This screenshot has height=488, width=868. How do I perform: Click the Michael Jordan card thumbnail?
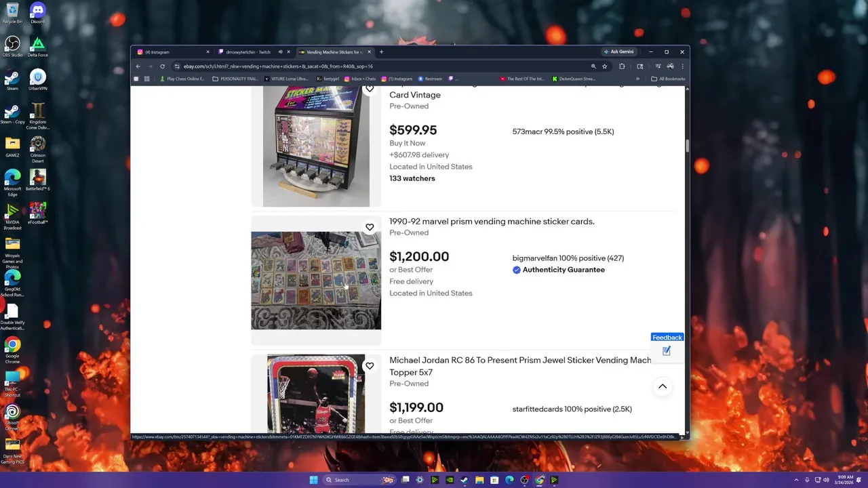click(316, 394)
